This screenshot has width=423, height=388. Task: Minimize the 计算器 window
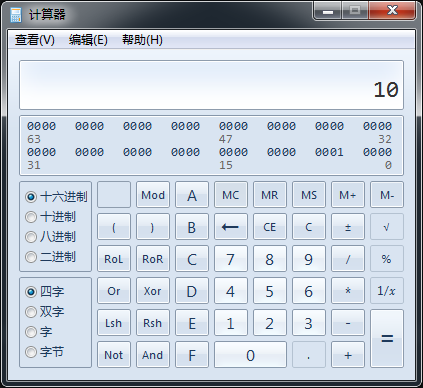[328, 11]
